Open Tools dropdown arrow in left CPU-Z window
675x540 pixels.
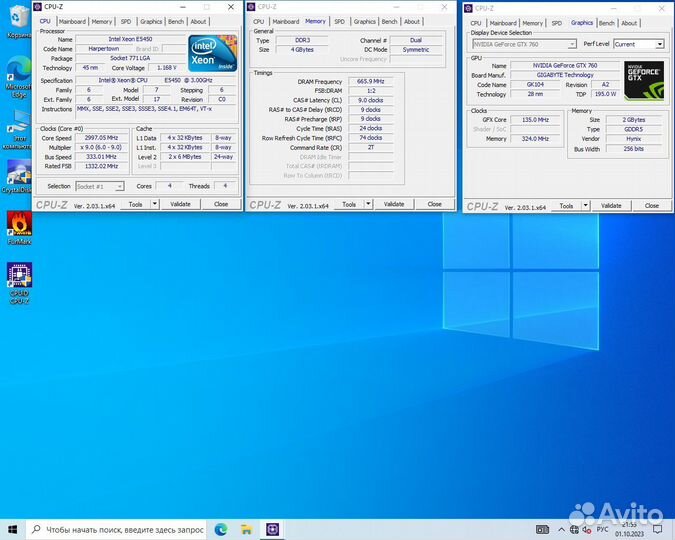[155, 204]
